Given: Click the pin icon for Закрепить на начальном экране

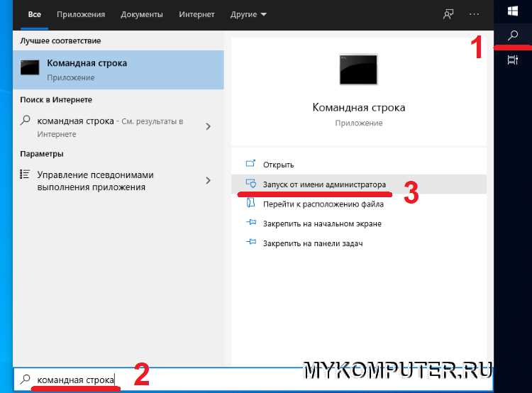Looking at the screenshot, I should point(250,223).
